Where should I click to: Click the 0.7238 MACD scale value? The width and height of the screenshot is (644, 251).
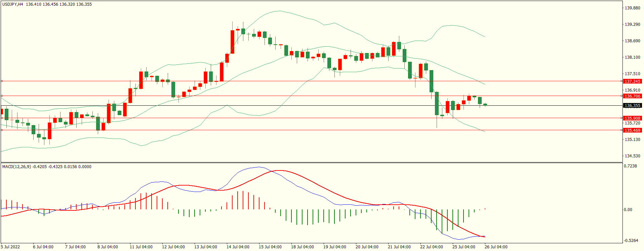630,166
